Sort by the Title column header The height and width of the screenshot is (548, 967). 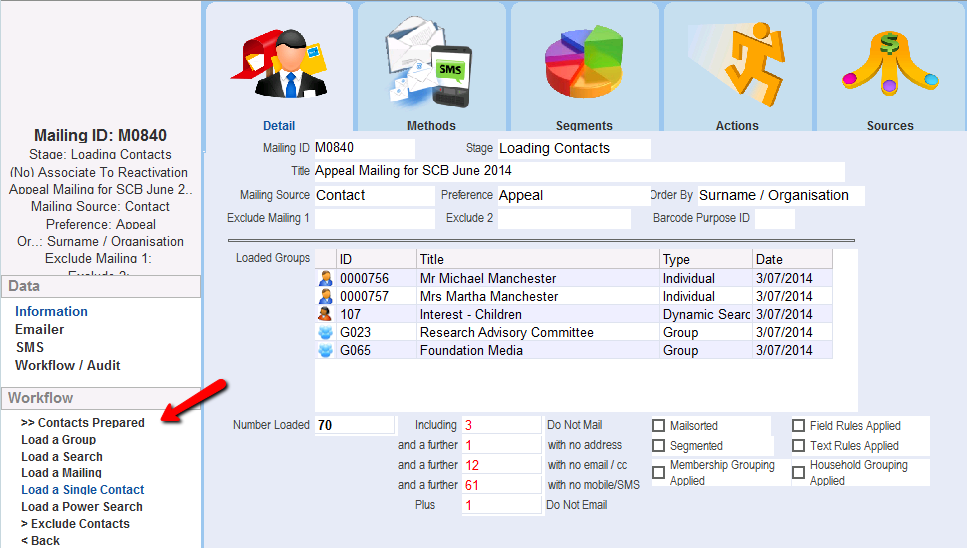(x=537, y=260)
